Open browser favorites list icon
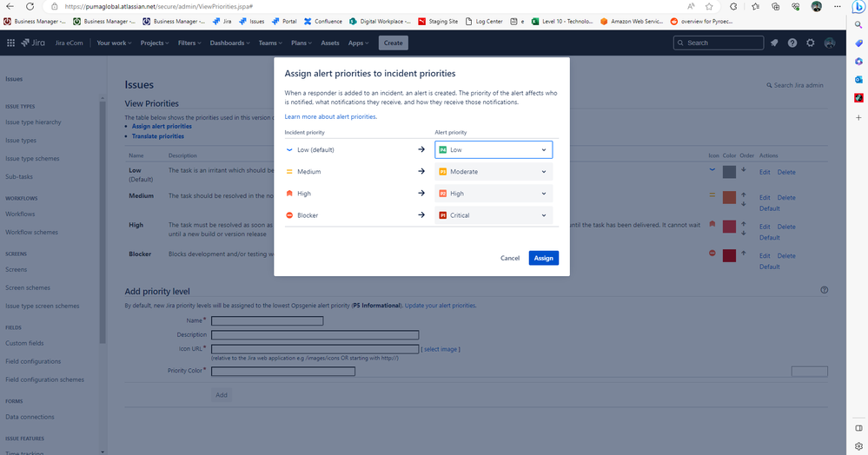The height and width of the screenshot is (455, 868). [756, 7]
